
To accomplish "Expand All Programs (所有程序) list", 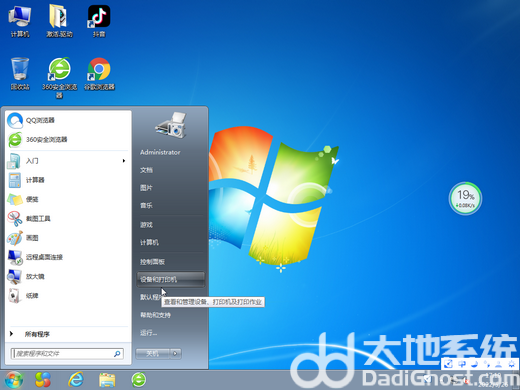I will tap(67, 334).
